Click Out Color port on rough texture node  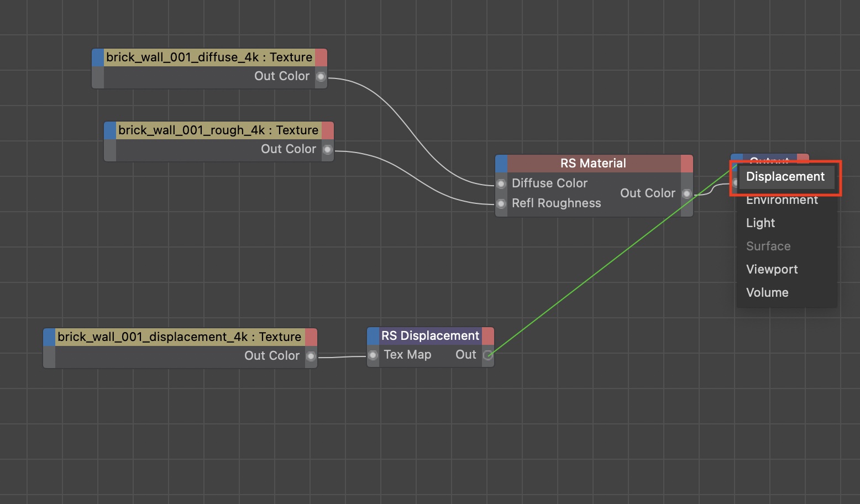tap(327, 149)
